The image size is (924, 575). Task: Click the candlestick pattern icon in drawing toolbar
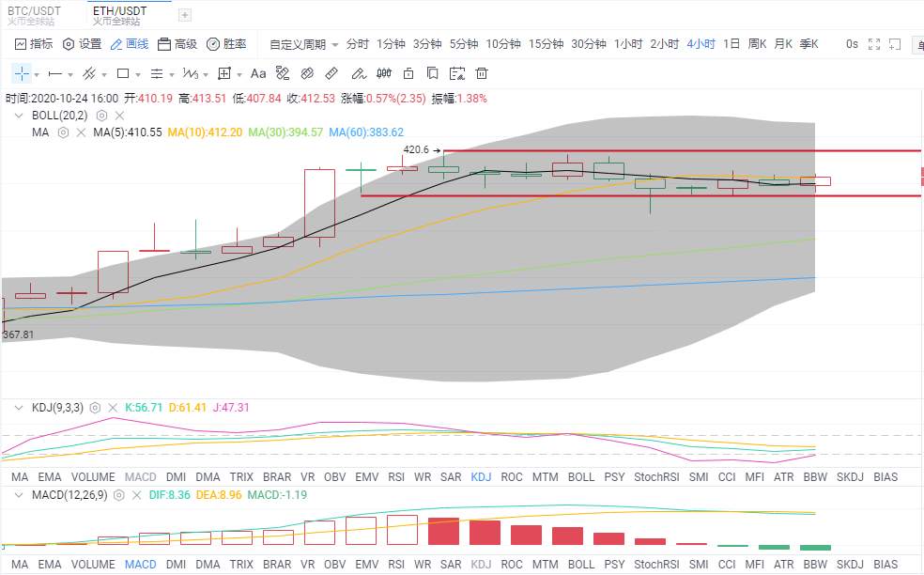(x=384, y=73)
